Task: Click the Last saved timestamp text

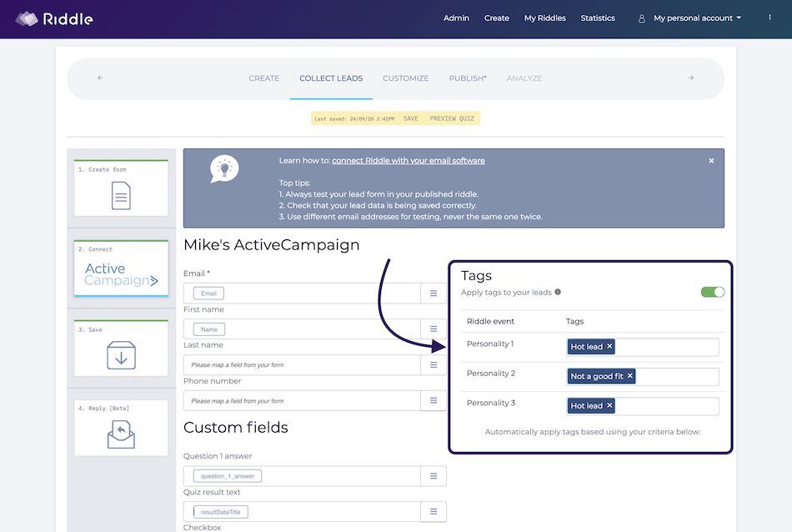Action: click(354, 119)
